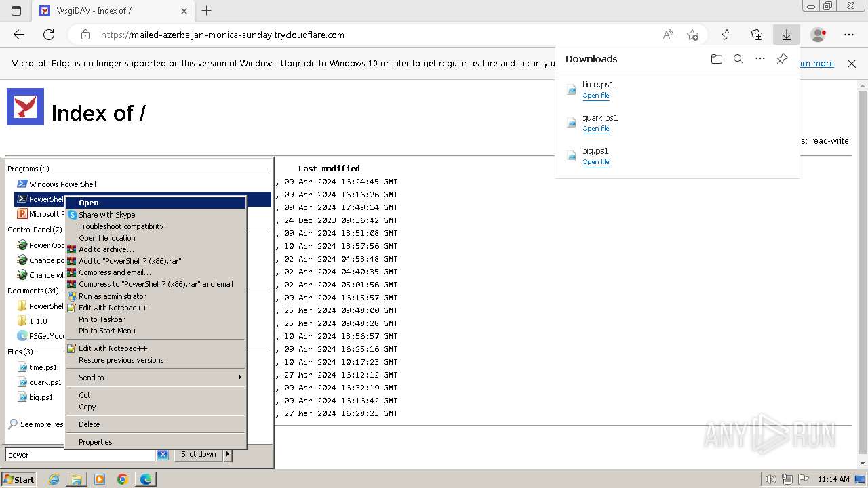Choose Open in the context menu
This screenshot has height=488, width=868.
(x=155, y=203)
